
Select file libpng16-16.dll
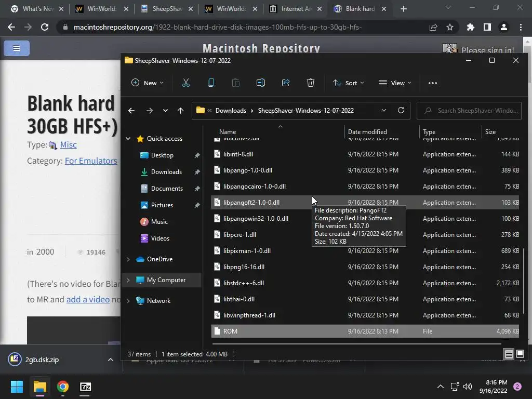pos(365,267)
